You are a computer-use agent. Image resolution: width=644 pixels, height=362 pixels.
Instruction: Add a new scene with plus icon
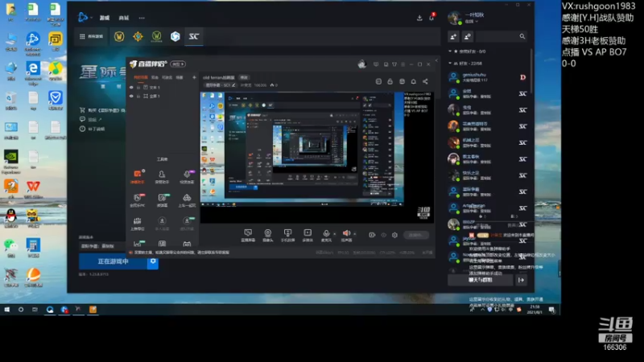pos(194,77)
